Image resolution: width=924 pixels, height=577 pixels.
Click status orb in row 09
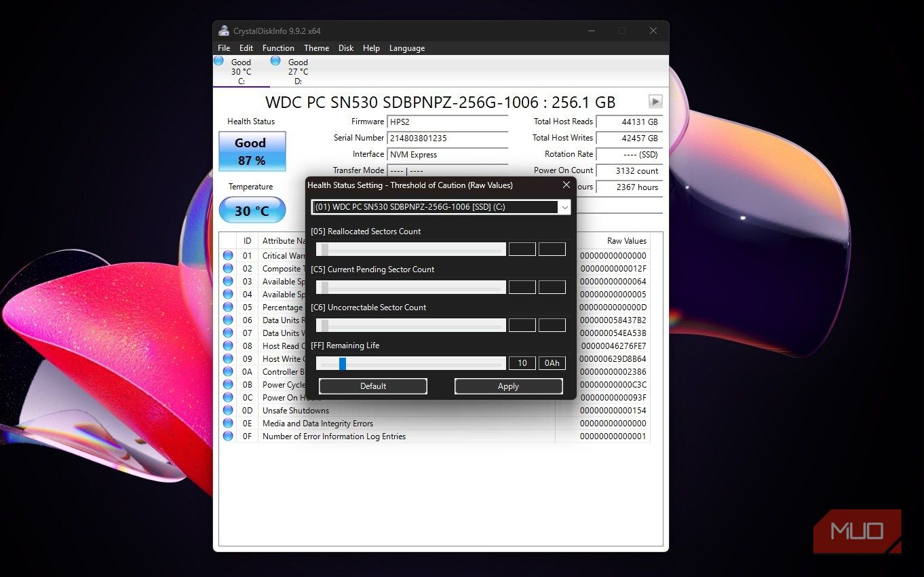point(228,359)
